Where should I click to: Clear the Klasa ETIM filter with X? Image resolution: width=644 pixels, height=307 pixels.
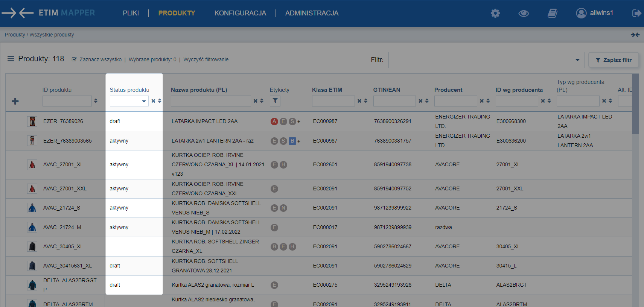coord(359,101)
